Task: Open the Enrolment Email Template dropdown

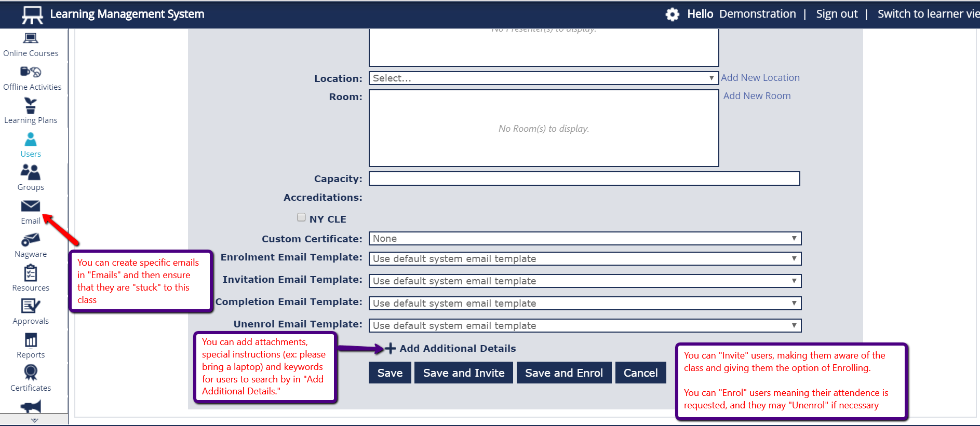Action: tap(585, 259)
